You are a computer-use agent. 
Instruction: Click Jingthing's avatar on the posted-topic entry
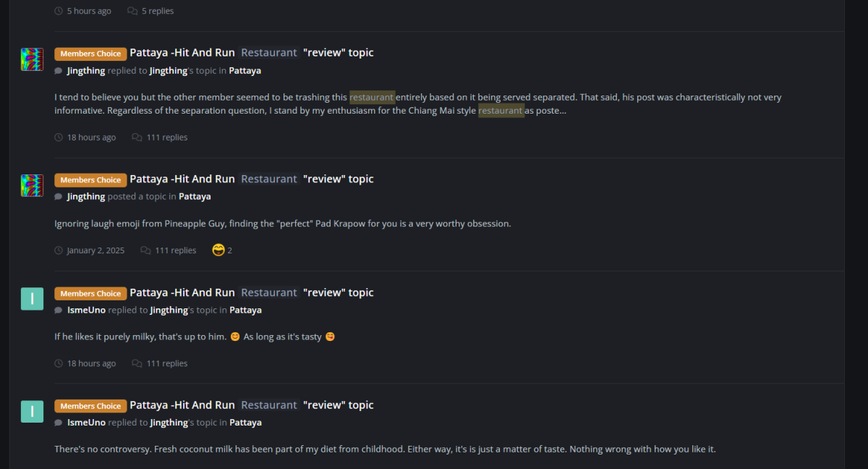point(32,185)
